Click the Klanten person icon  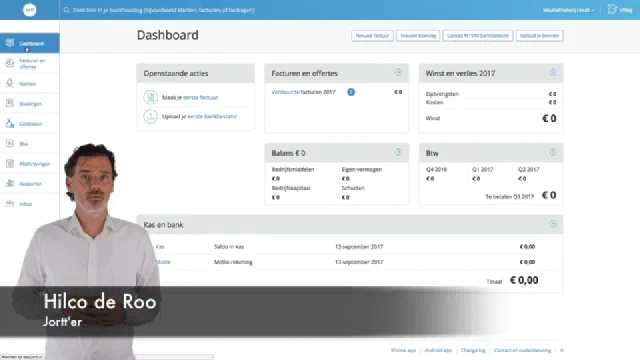coord(10,83)
